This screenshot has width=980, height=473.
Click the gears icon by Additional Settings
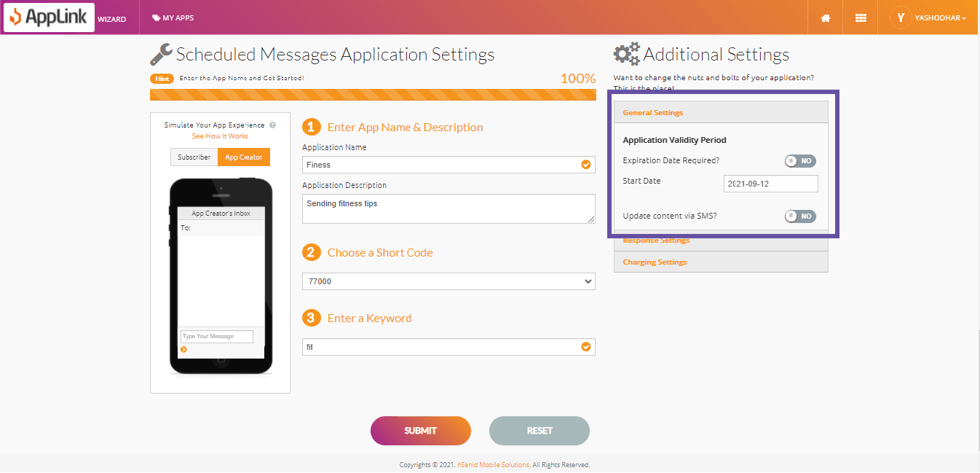tap(627, 55)
